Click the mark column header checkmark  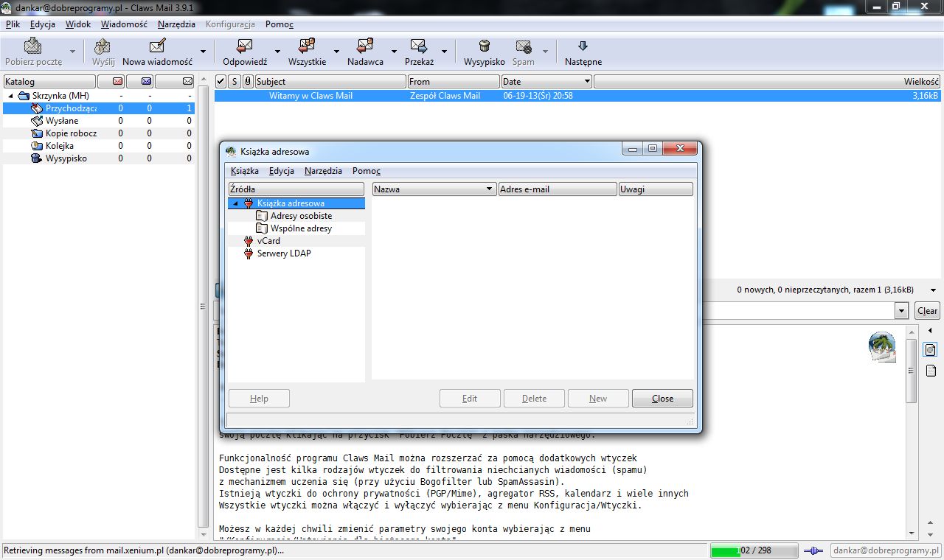tap(221, 81)
